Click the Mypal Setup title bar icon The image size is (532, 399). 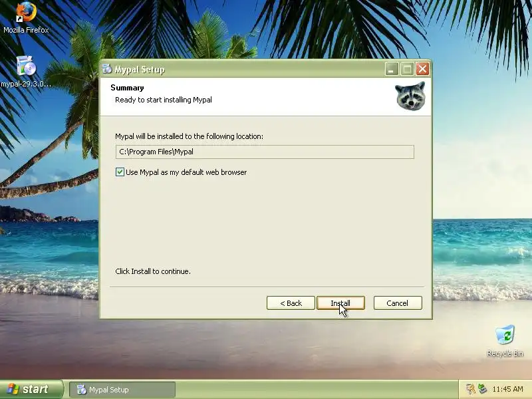coord(107,69)
